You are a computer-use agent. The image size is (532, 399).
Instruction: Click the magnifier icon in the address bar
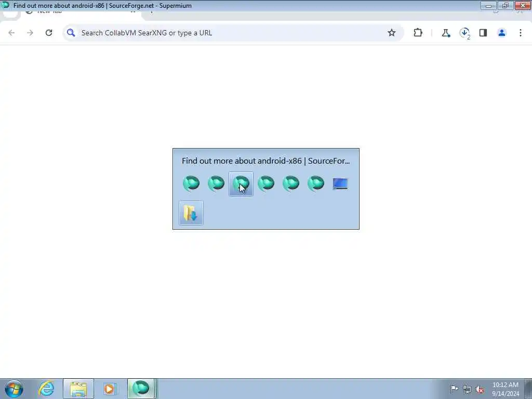coord(71,33)
